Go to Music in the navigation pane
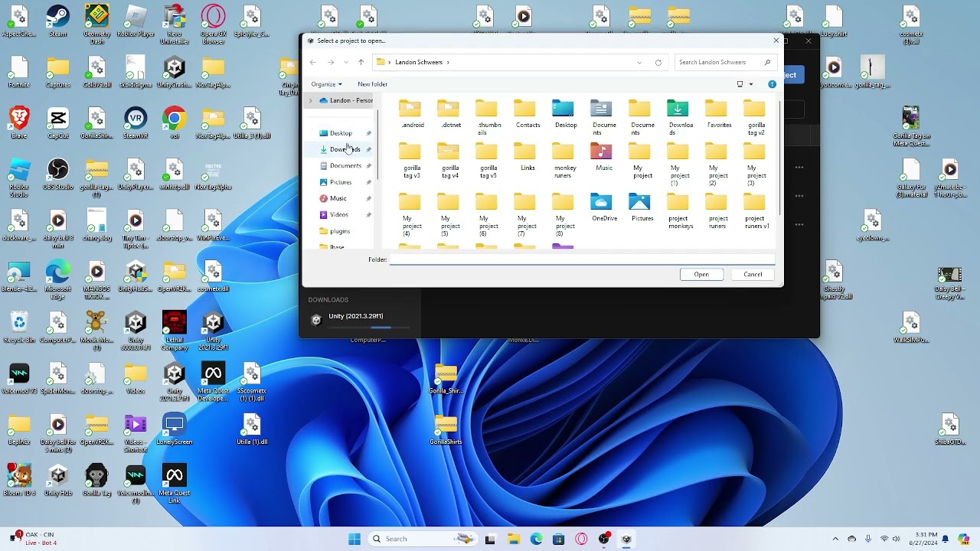This screenshot has width=980, height=551. (x=337, y=198)
